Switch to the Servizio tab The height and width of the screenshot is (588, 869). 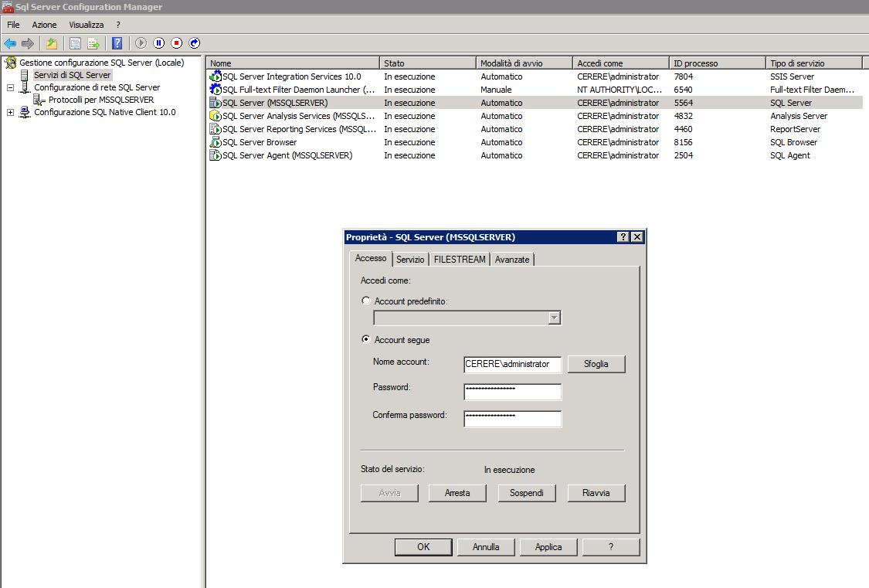coord(410,260)
